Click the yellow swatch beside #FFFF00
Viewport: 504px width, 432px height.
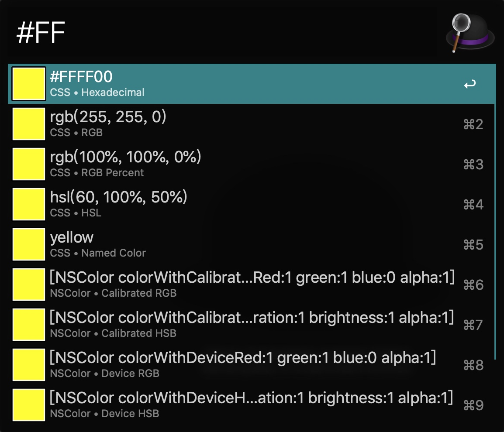pos(29,84)
